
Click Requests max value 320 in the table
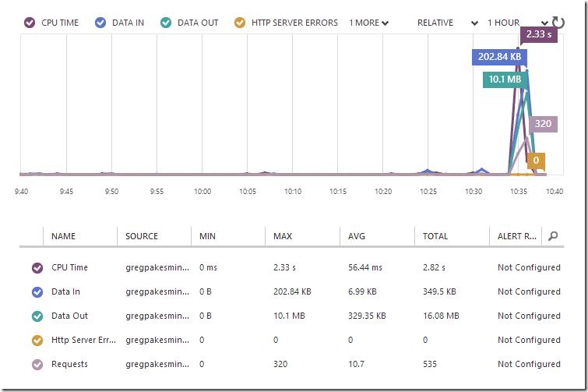[x=280, y=364]
